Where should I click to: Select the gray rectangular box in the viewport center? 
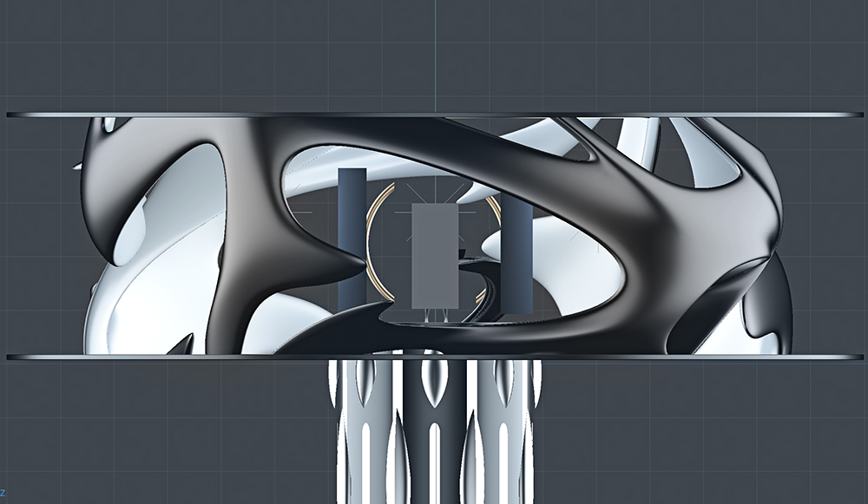(x=435, y=256)
